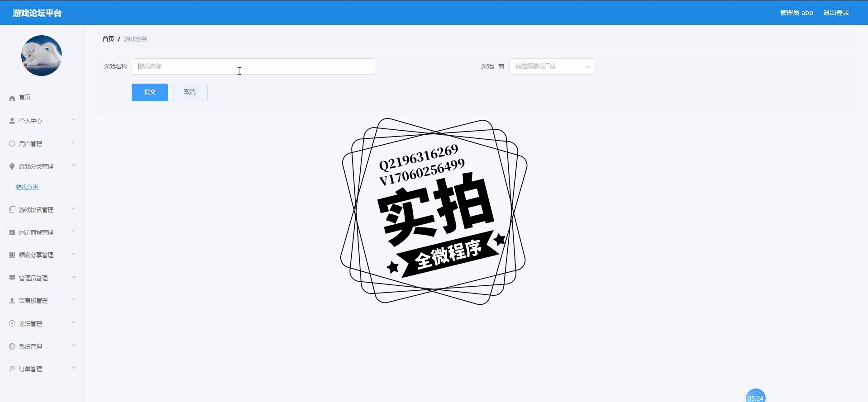Expand 周边商城管理 using its chevron

click(x=73, y=232)
